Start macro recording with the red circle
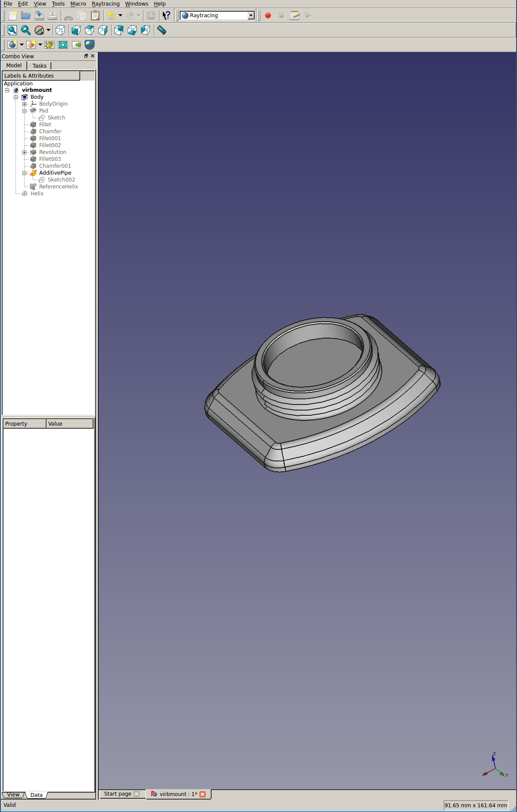This screenshot has height=812, width=517. pyautogui.click(x=268, y=16)
